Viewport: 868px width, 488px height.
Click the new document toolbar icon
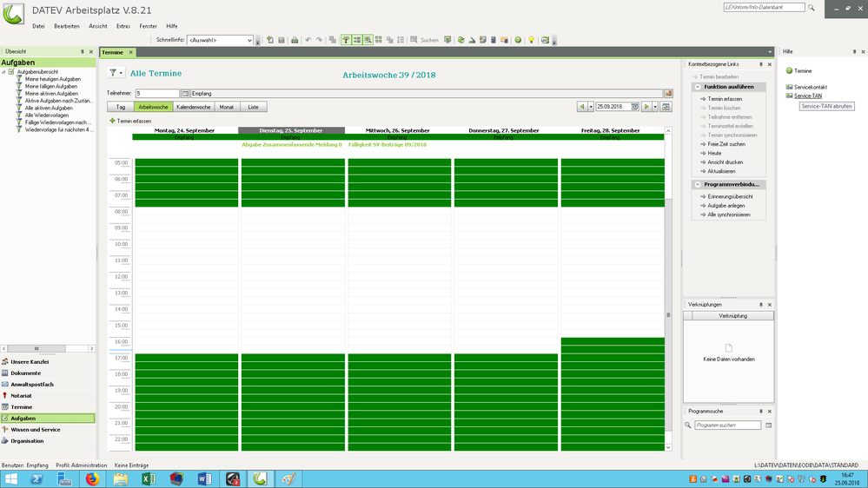point(270,40)
